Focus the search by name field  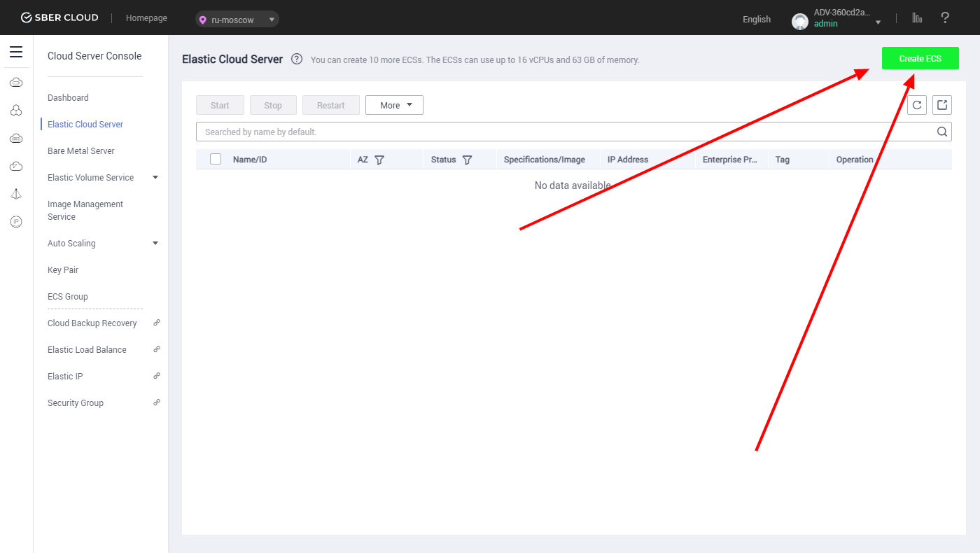tap(560, 132)
